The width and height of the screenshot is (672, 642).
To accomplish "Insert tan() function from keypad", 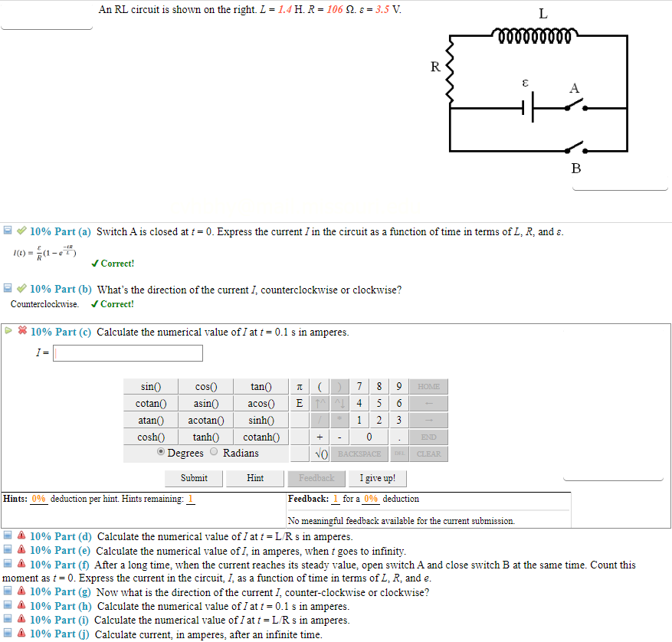I will 261,387.
